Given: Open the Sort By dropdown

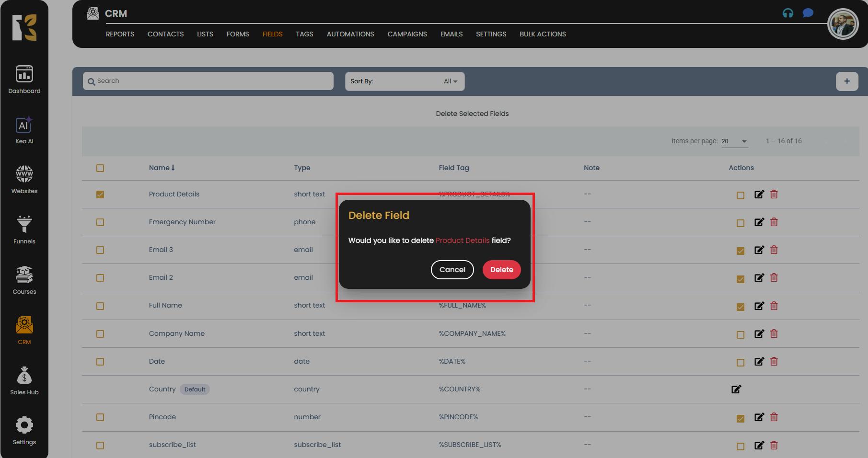Looking at the screenshot, I should [x=405, y=81].
